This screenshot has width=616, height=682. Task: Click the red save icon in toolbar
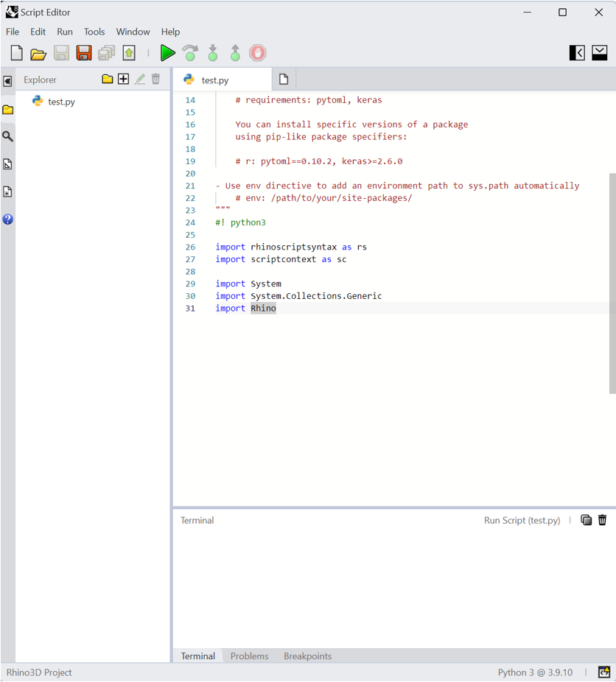point(84,53)
